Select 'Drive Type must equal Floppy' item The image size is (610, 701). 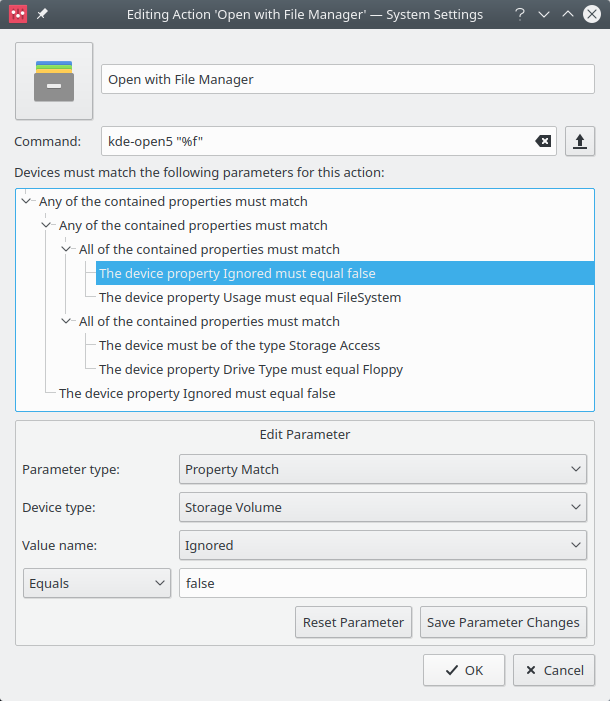(250, 369)
